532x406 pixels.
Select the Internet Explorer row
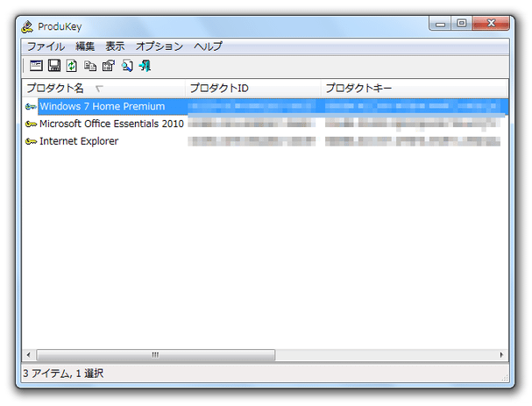coord(266,141)
